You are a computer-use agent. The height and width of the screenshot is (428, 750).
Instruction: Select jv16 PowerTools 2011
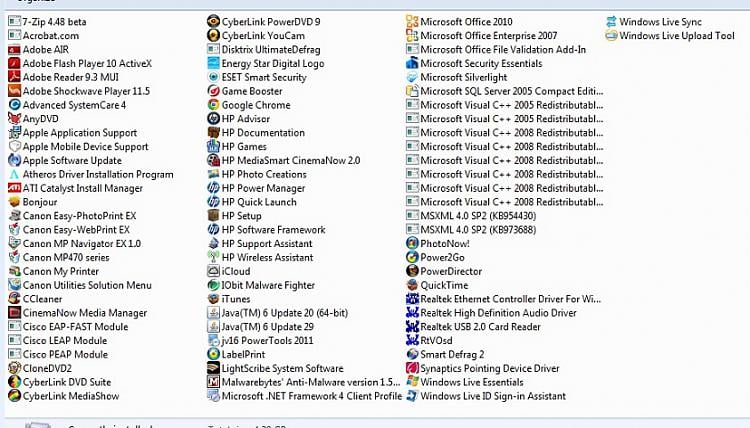(260, 340)
